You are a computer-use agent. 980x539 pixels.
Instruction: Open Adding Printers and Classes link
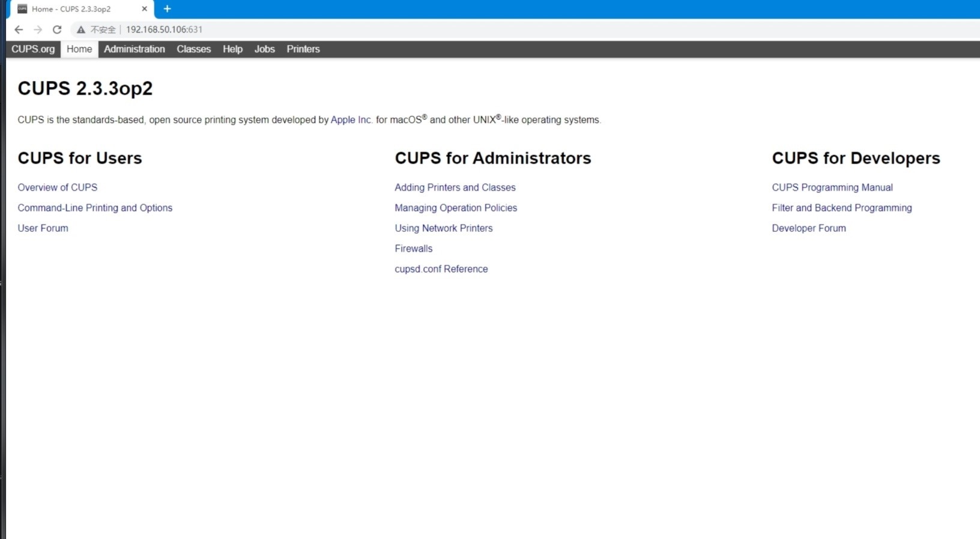click(x=455, y=187)
